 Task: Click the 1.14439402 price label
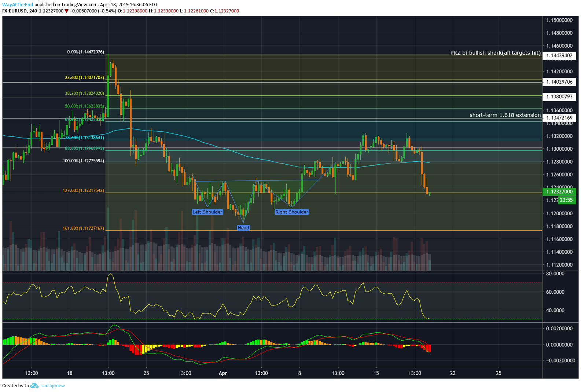(559, 56)
